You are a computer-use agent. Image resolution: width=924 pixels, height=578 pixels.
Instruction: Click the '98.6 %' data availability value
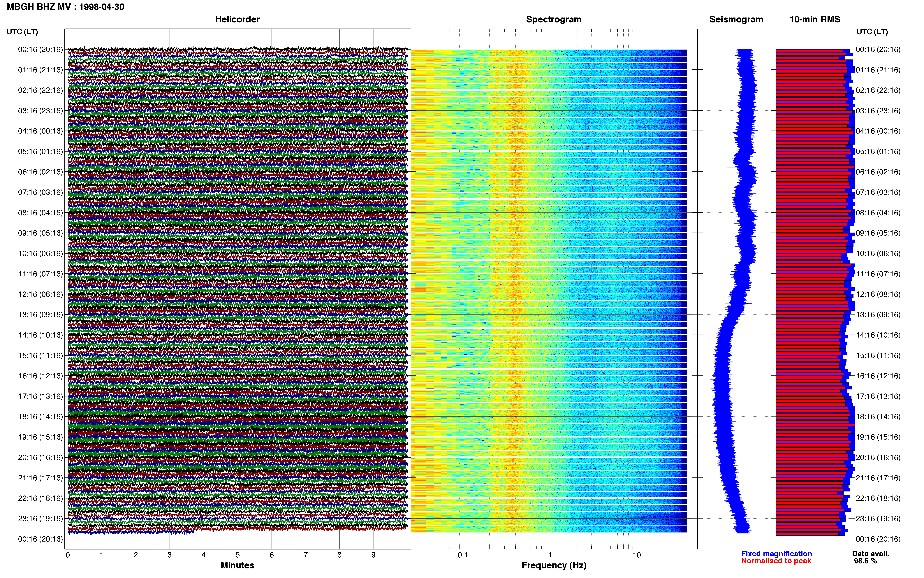[865, 561]
